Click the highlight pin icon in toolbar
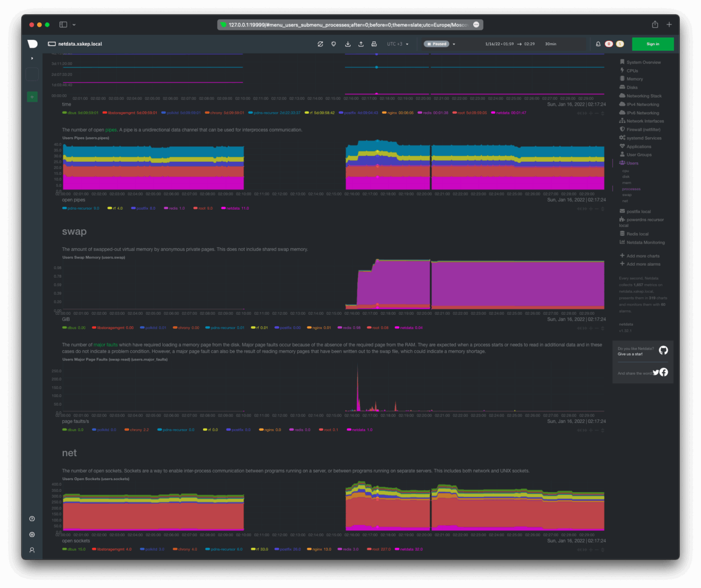701x588 pixels. coord(334,44)
